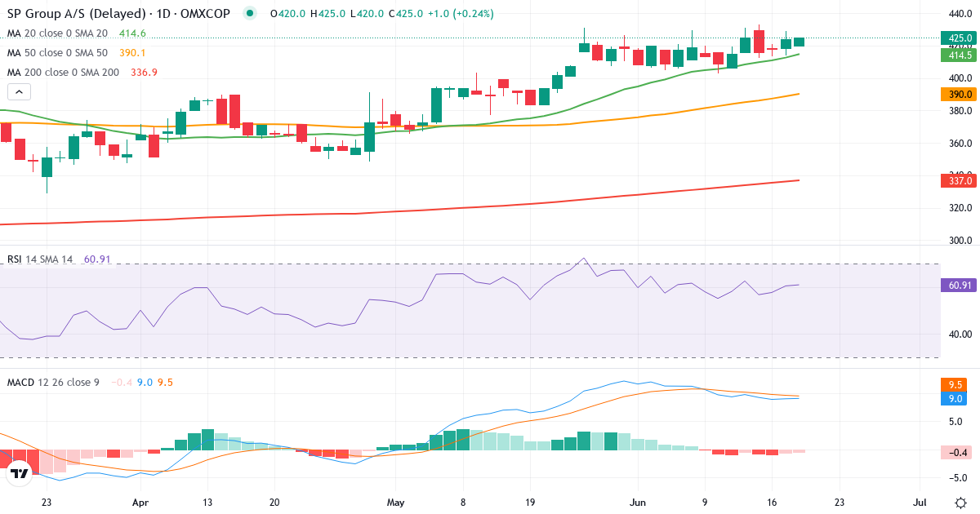
Task: Select the MACD 12 26 indicator legend
Action: tap(53, 382)
